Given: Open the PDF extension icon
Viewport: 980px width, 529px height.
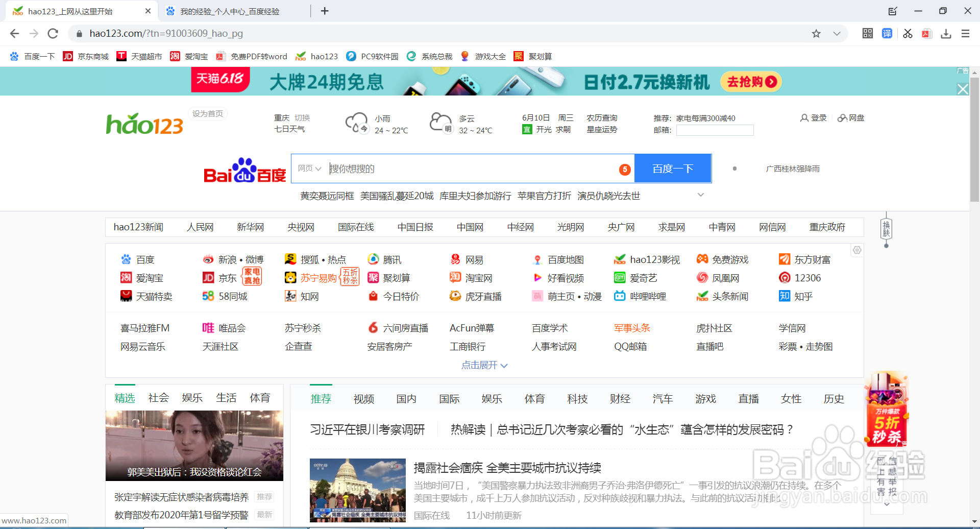Looking at the screenshot, I should [926, 34].
